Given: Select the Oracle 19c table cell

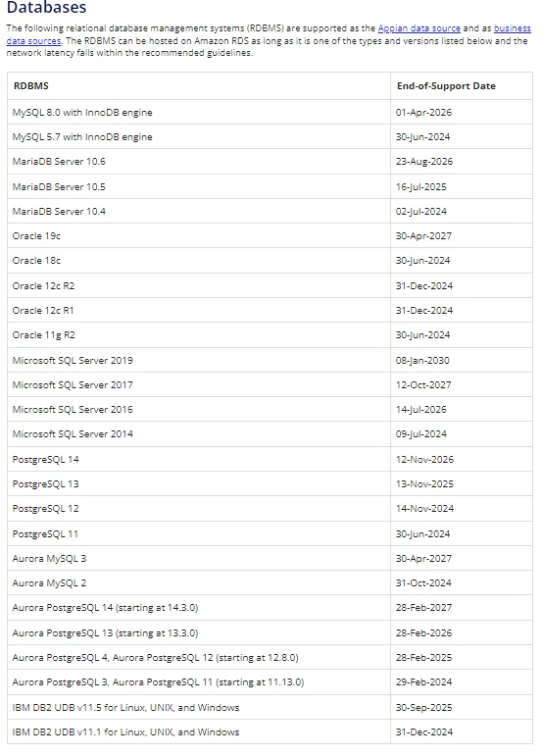Looking at the screenshot, I should pyautogui.click(x=199, y=235).
